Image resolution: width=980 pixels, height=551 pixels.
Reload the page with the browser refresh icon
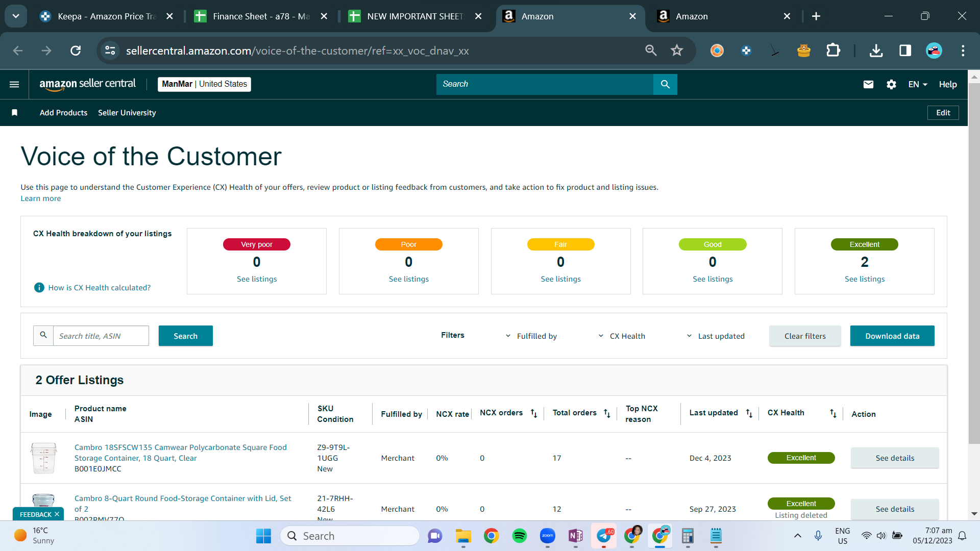(x=76, y=51)
